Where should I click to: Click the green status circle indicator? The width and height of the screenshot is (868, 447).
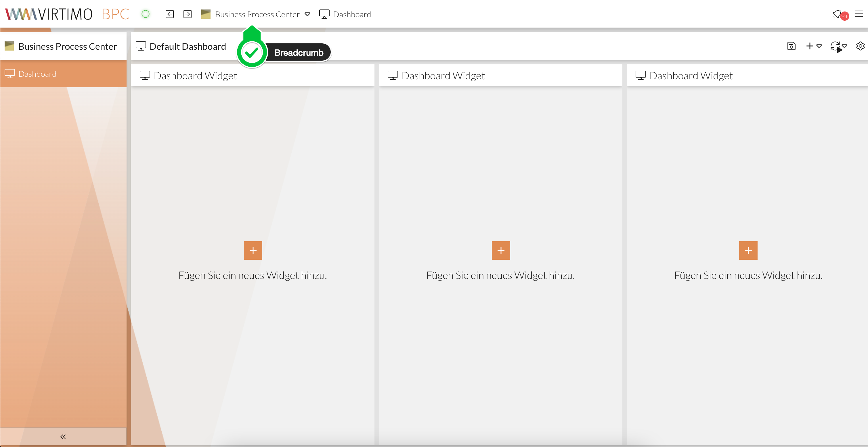pos(145,14)
